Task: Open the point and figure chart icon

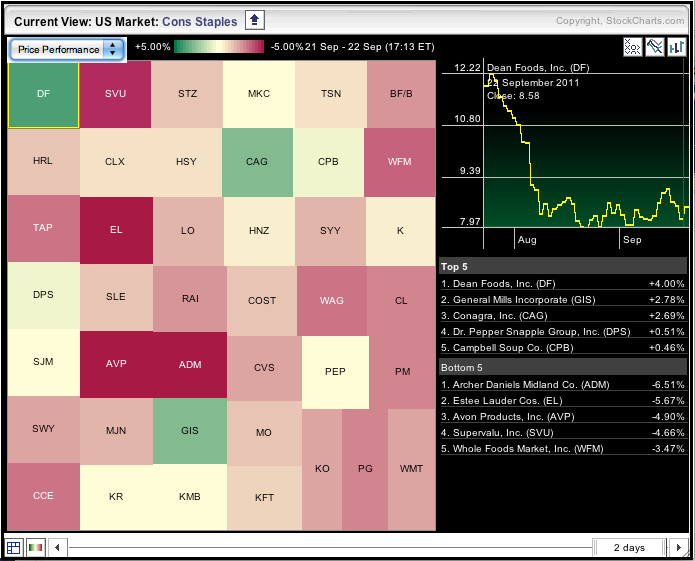Action: tap(633, 47)
